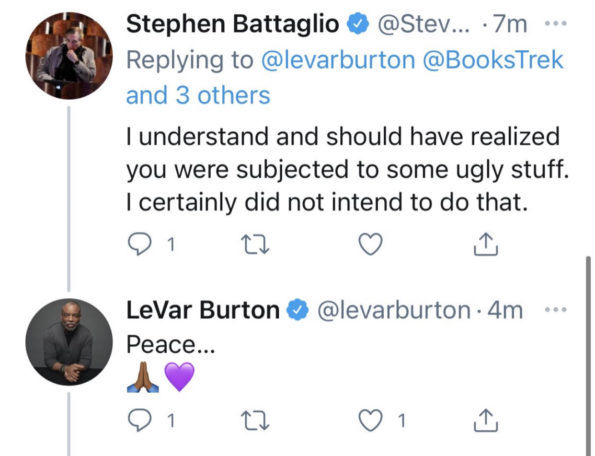595x456 pixels.
Task: Open the @BooksTrek mention link
Action: tap(493, 60)
